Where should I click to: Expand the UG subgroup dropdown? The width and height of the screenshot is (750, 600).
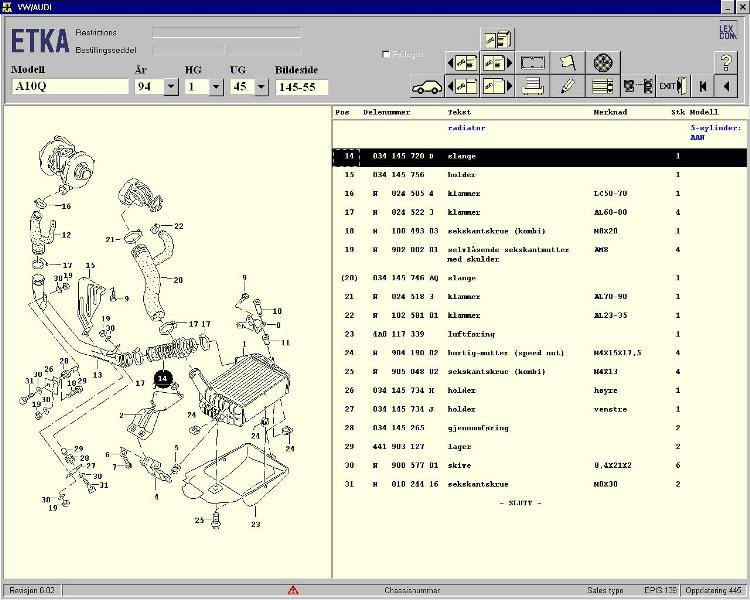click(x=261, y=87)
